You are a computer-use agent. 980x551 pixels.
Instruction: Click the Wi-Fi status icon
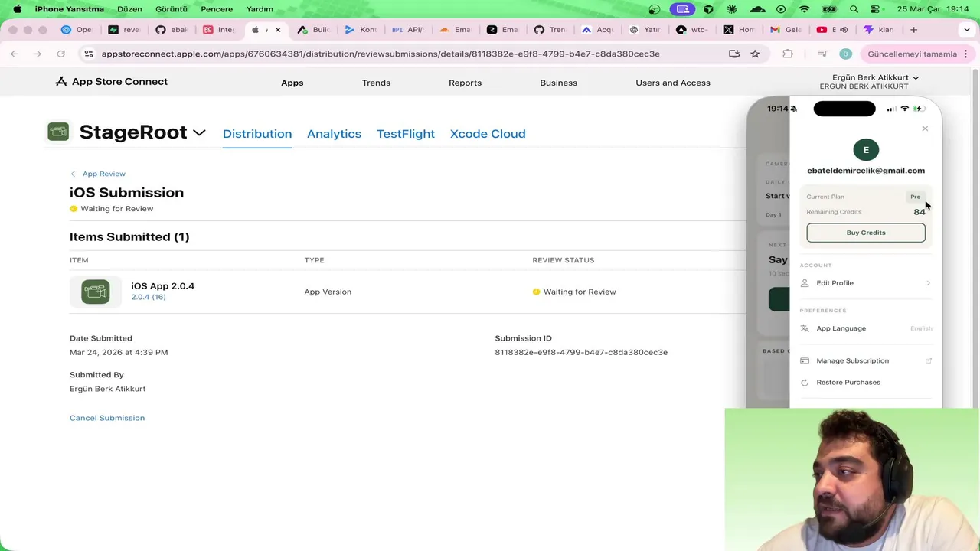click(804, 9)
